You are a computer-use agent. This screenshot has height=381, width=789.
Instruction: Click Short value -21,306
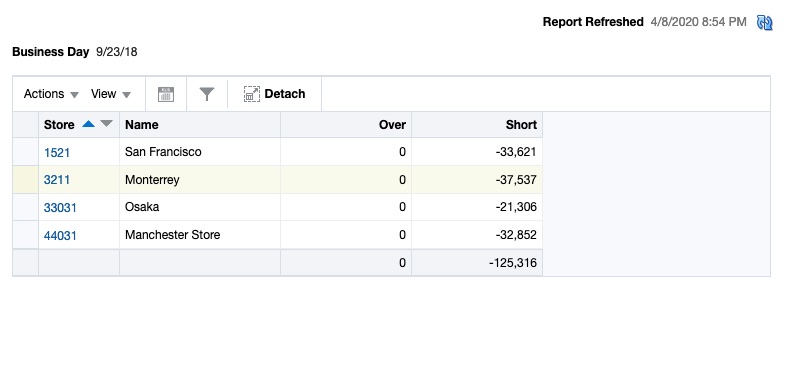pyautogui.click(x=516, y=207)
